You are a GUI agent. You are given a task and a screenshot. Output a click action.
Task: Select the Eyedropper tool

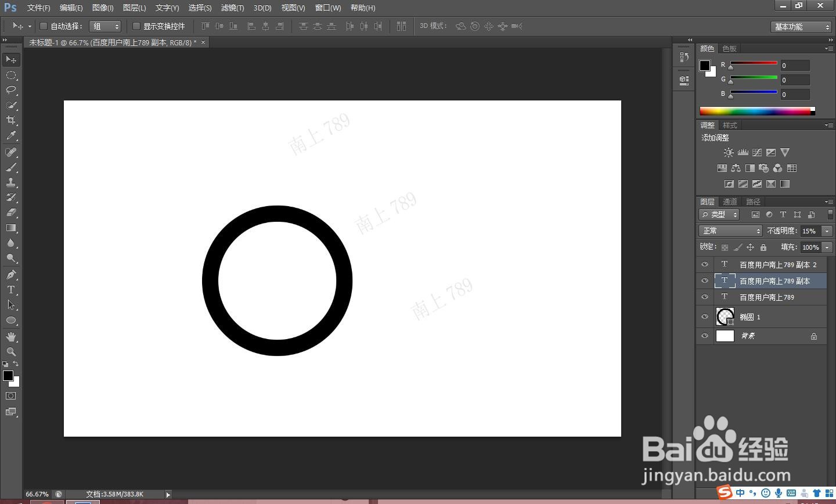(11, 135)
